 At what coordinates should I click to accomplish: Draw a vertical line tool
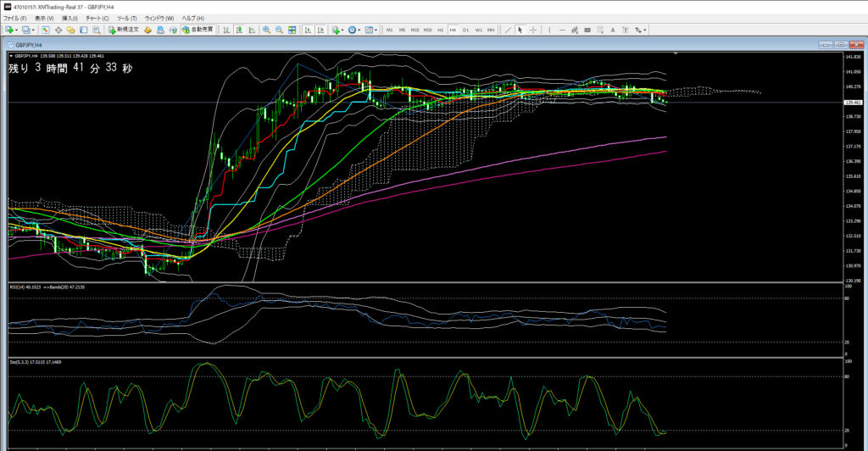(x=549, y=30)
